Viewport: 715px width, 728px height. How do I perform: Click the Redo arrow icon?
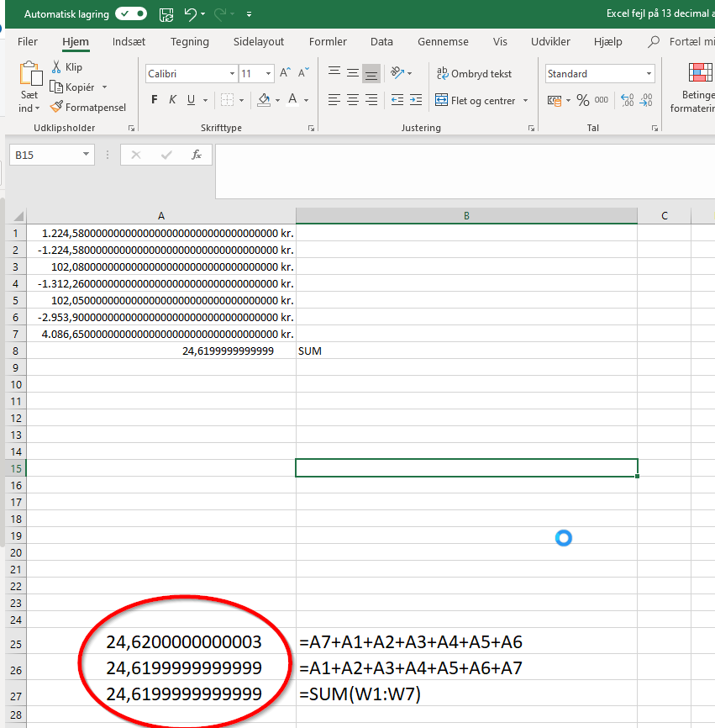220,14
